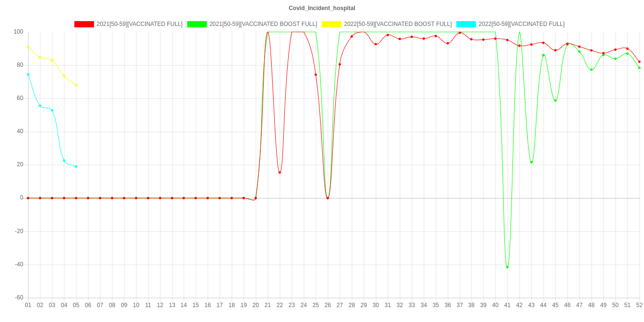
Task: Hide the 2021[50-59][VACCINATED FULL] series via label text
Action: [139, 24]
